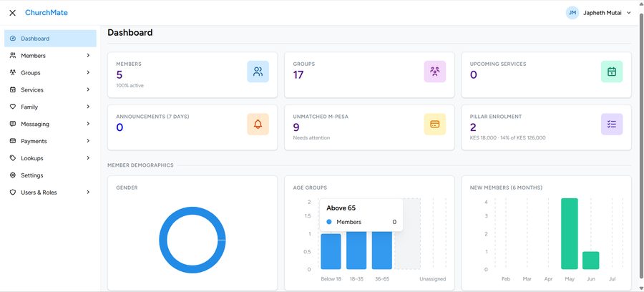Open the Members count card value 5
Viewport: 644px width, 292px height.
tap(119, 74)
